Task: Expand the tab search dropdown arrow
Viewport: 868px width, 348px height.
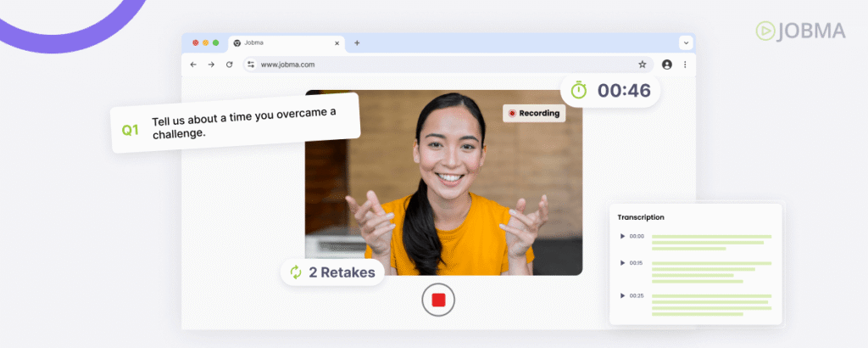Action: tap(685, 42)
